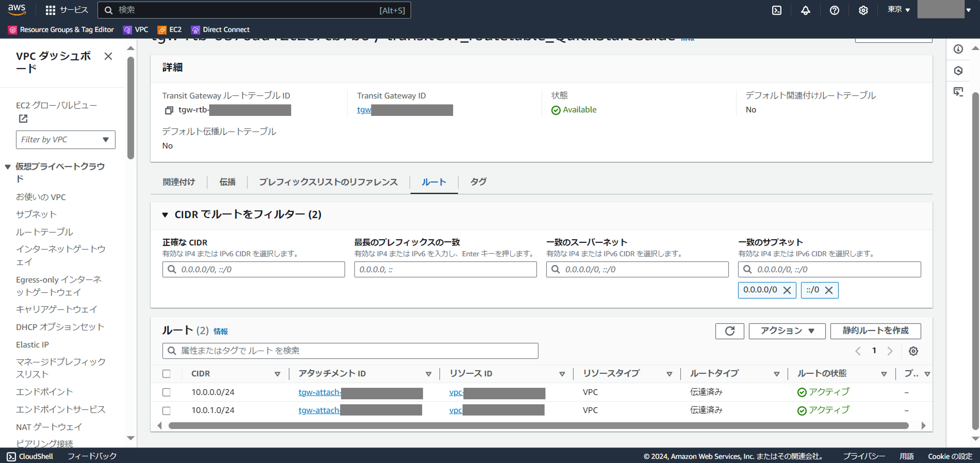
Task: Open routes table preferences gear
Action: click(913, 351)
